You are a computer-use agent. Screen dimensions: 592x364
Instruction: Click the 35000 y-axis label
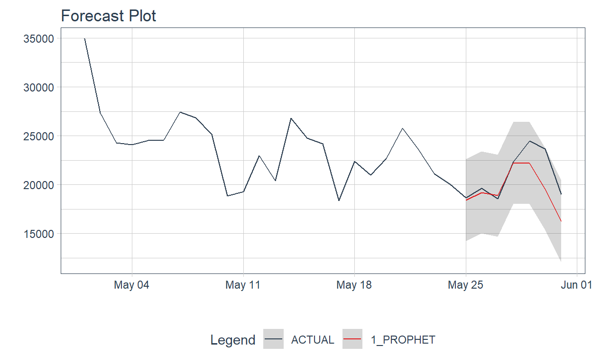point(39,38)
